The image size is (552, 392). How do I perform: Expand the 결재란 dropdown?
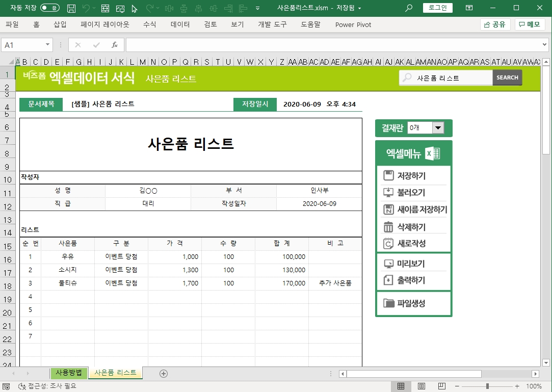(438, 128)
